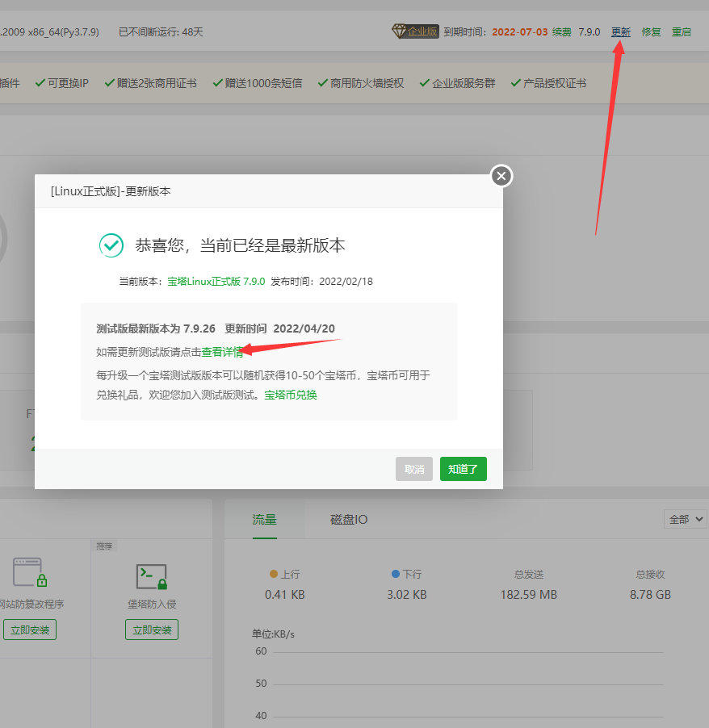The width and height of the screenshot is (709, 728).
Task: Click the 堡塔防入侵 terminal lock icon
Action: pos(152,576)
